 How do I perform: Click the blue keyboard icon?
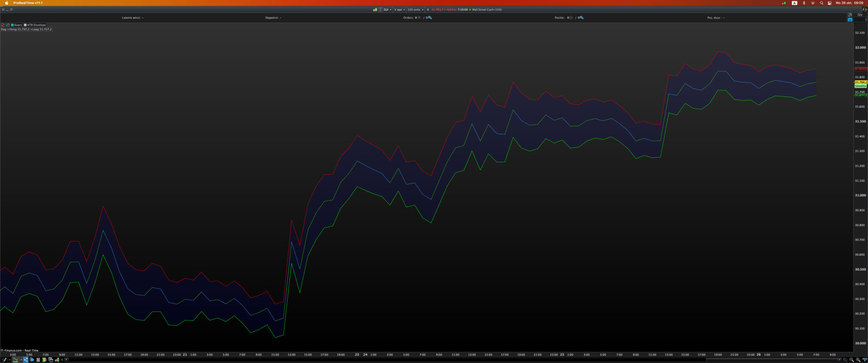point(850,20)
